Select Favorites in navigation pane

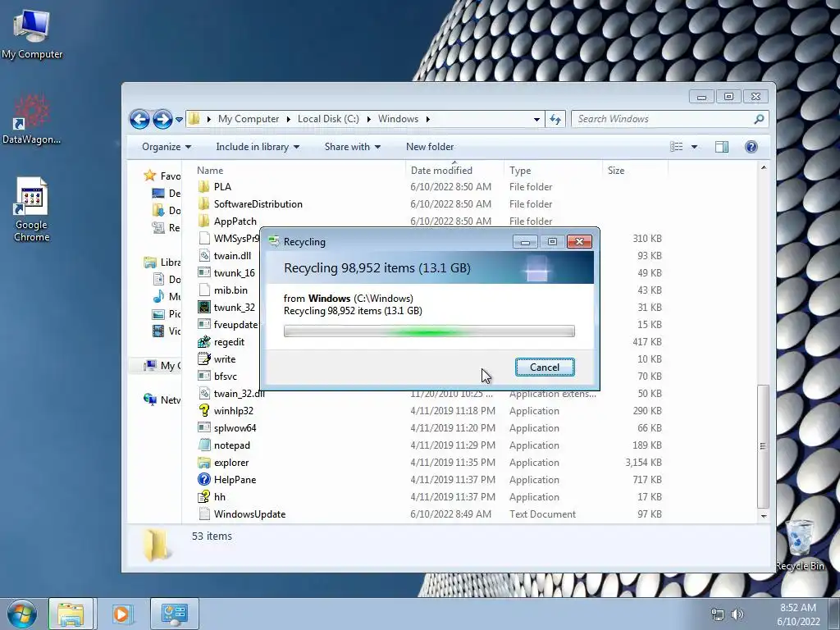click(x=162, y=176)
